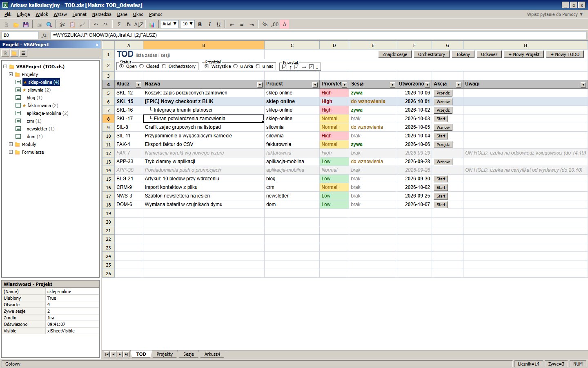
Task: Open the Sesja column filter dropdown
Action: coord(392,85)
